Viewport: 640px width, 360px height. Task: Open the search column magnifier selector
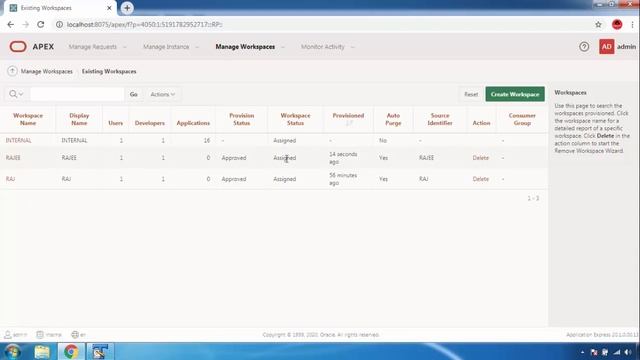click(x=16, y=94)
